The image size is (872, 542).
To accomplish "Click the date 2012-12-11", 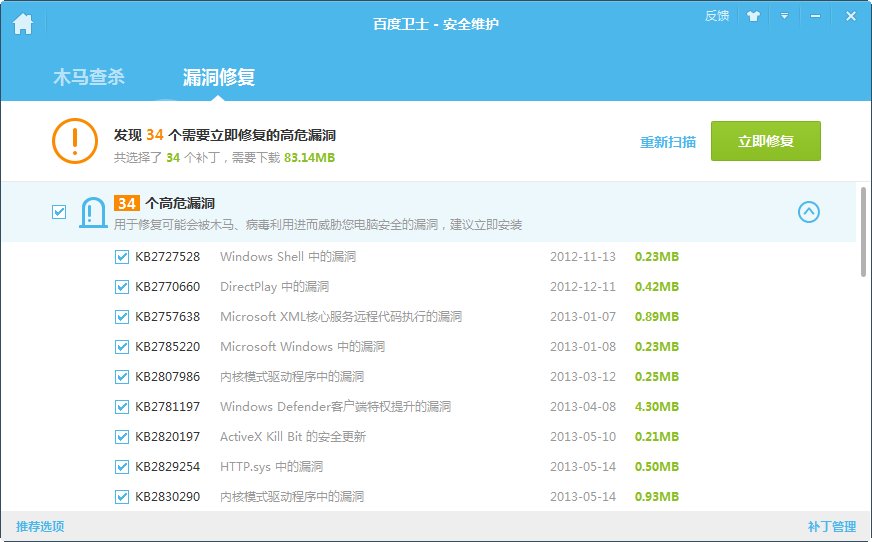I will [x=583, y=287].
